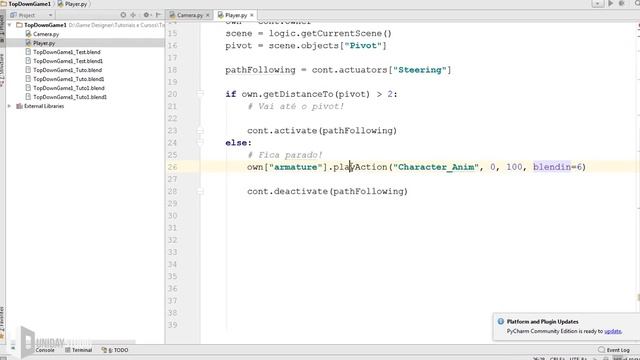Click External Libraries in project tree
Screen dimensions: 640x360
click(x=44, y=106)
